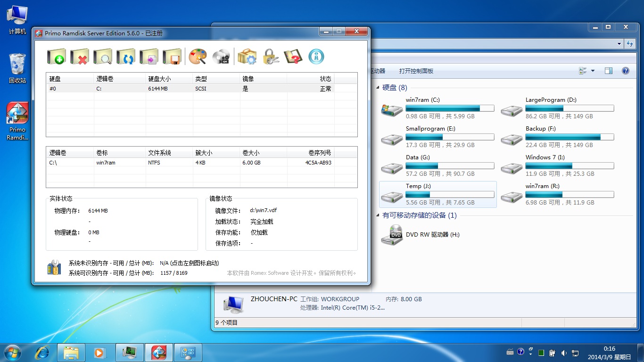Viewport: 644px width, 362px height.
Task: Click the Primo Ramdisk taskbar button
Action: coord(158,352)
